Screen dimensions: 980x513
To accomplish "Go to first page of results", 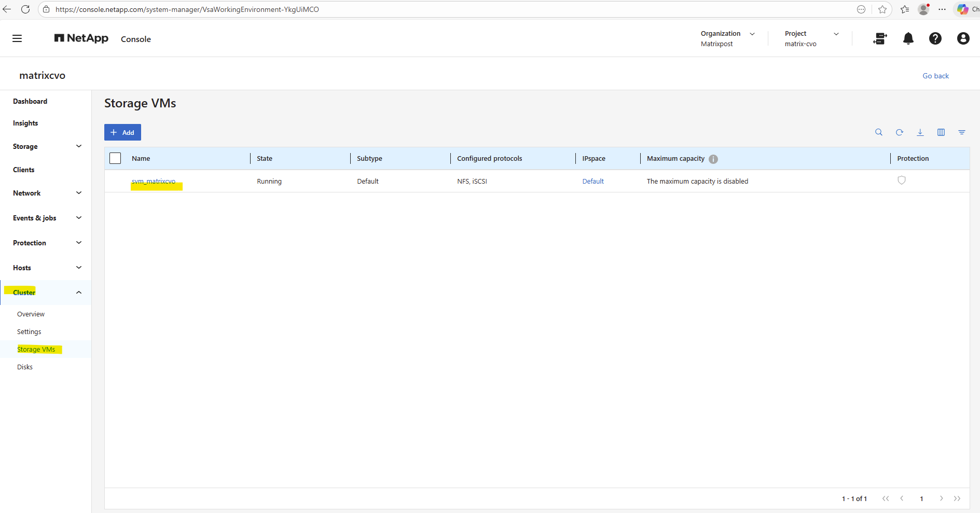I will pos(886,498).
